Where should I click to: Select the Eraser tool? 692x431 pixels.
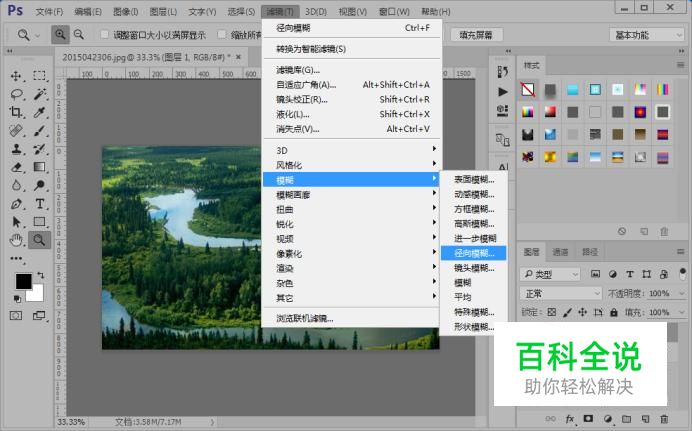(x=16, y=167)
